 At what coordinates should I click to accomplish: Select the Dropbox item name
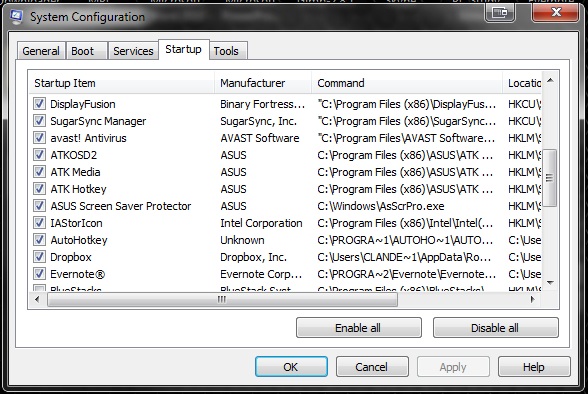coord(71,257)
